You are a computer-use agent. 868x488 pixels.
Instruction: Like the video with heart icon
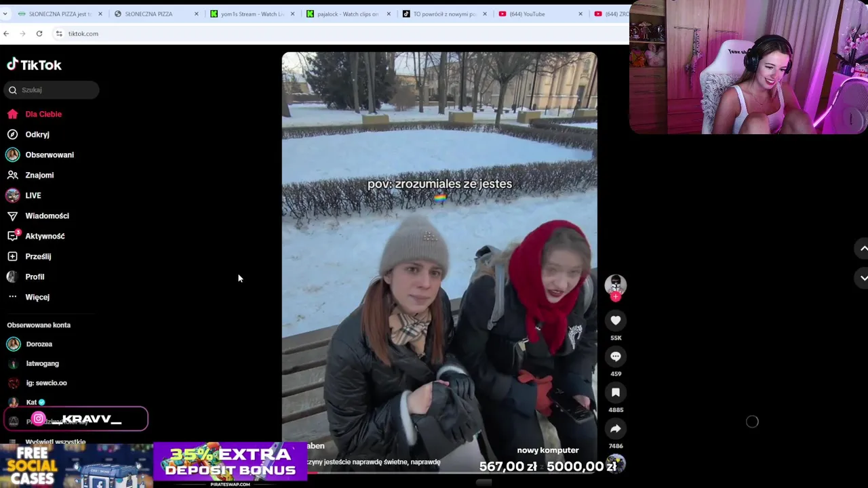[616, 321]
